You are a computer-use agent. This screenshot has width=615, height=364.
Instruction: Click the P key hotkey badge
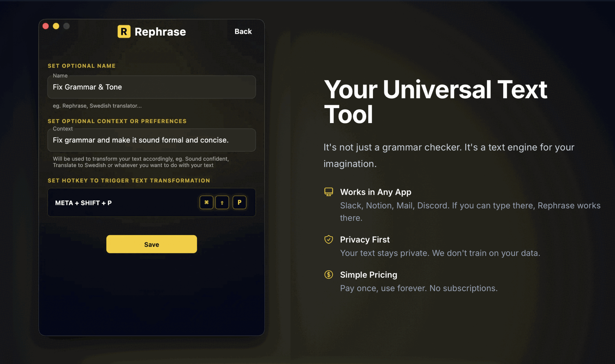239,202
